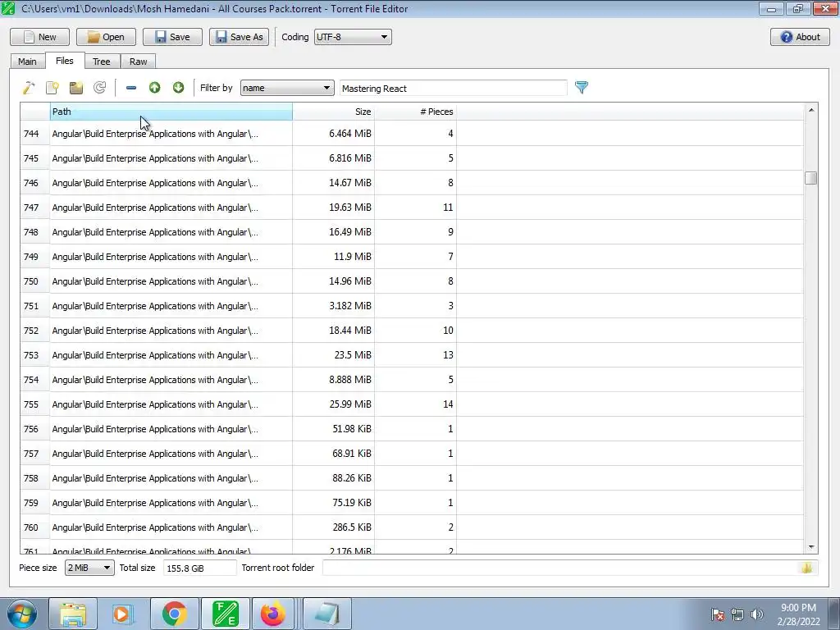Click the volume speaker tray icon
This screenshot has width=840, height=630.
757,614
